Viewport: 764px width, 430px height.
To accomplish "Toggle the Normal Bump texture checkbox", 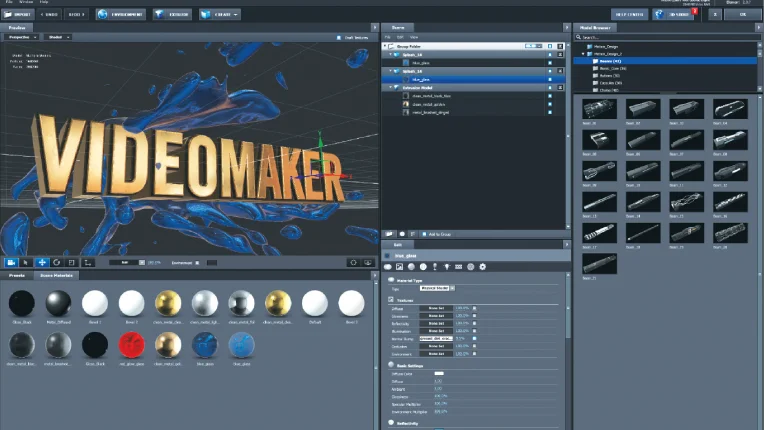I will tap(475, 338).
